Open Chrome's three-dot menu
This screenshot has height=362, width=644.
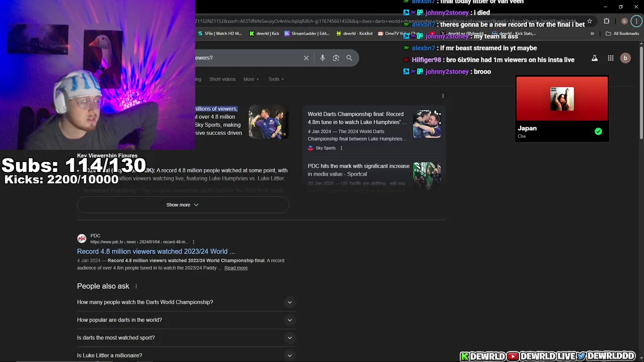[635, 21]
